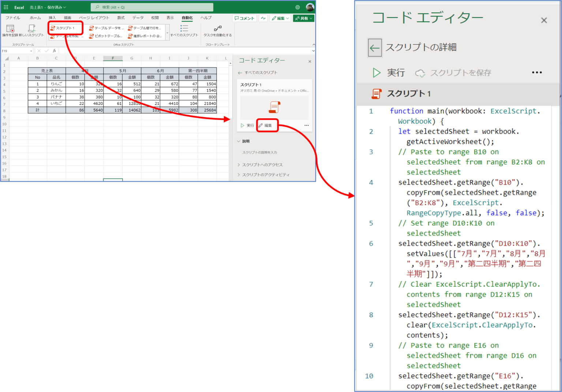The width and height of the screenshot is (562, 392).
Task: Expand the スクリプトへのアクセス section
Action: [x=263, y=164]
